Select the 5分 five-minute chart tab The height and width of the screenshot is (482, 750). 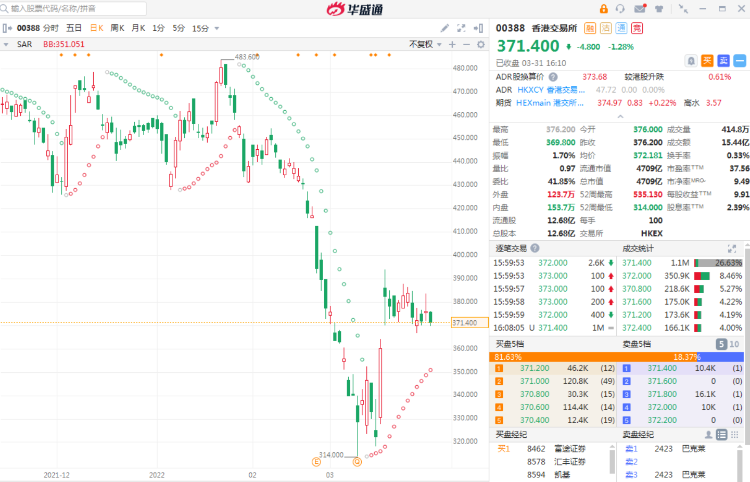point(178,28)
